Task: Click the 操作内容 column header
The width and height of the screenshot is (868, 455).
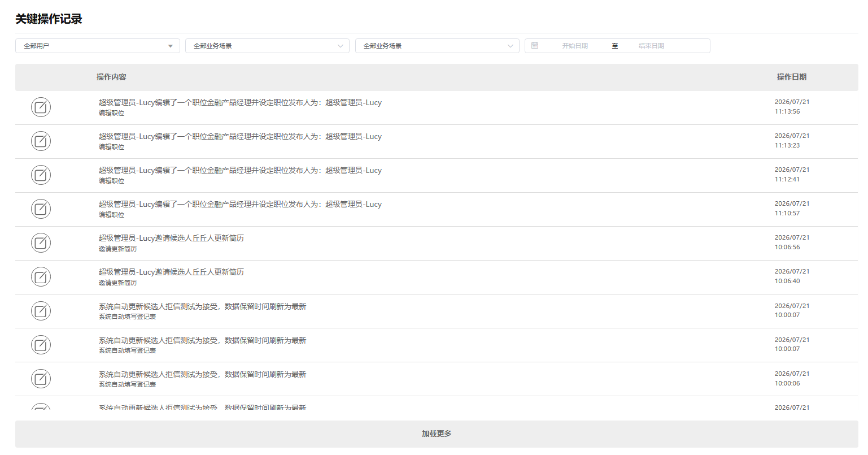Action: point(111,77)
